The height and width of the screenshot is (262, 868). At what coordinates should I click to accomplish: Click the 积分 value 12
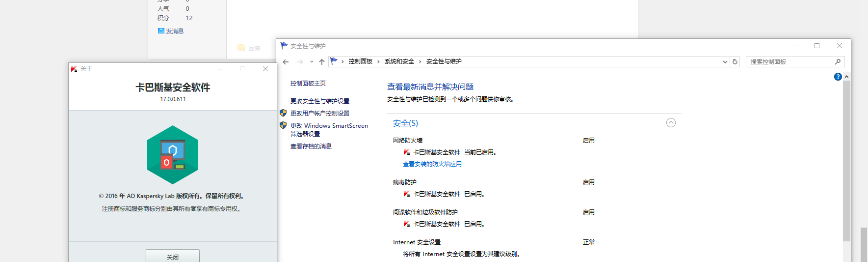189,18
